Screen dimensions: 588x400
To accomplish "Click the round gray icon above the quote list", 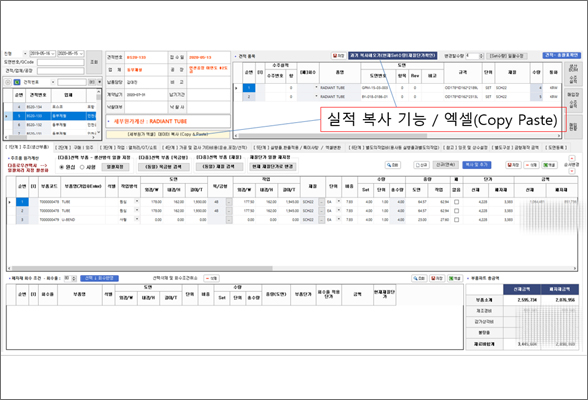I will click(x=8, y=82).
